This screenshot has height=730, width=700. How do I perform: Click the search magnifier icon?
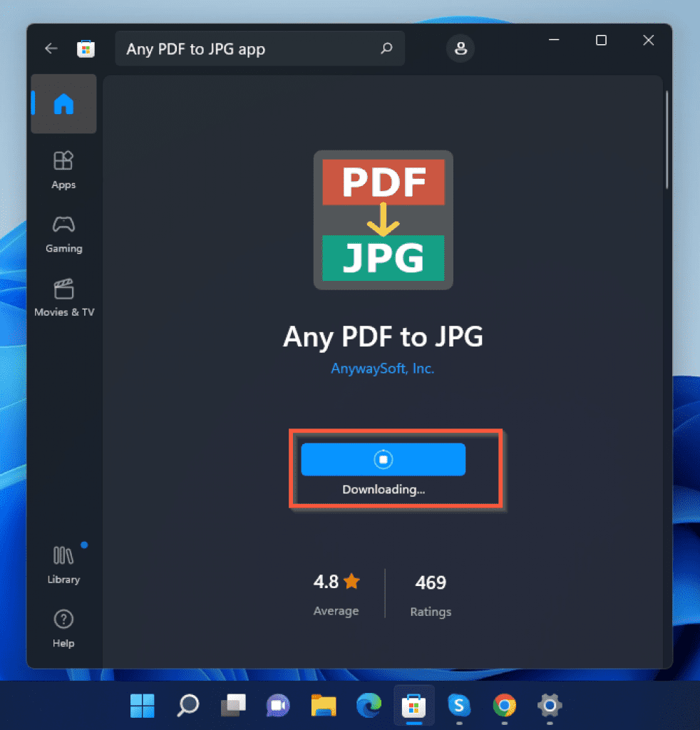[x=386, y=48]
